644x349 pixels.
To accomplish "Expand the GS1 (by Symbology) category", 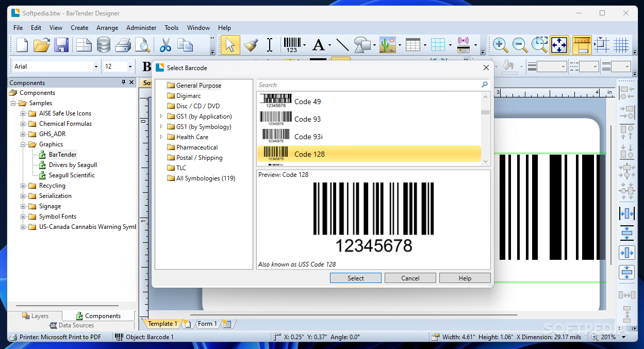I will [161, 127].
